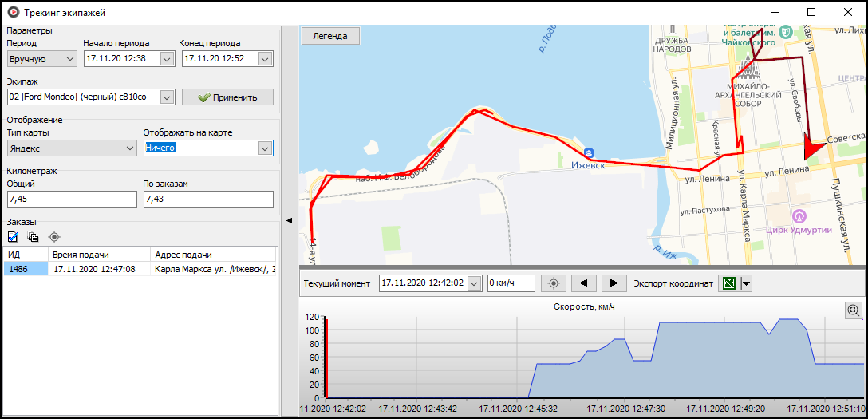This screenshot has width=868, height=419.
Task: Open the Конец периода date picker
Action: [x=265, y=59]
